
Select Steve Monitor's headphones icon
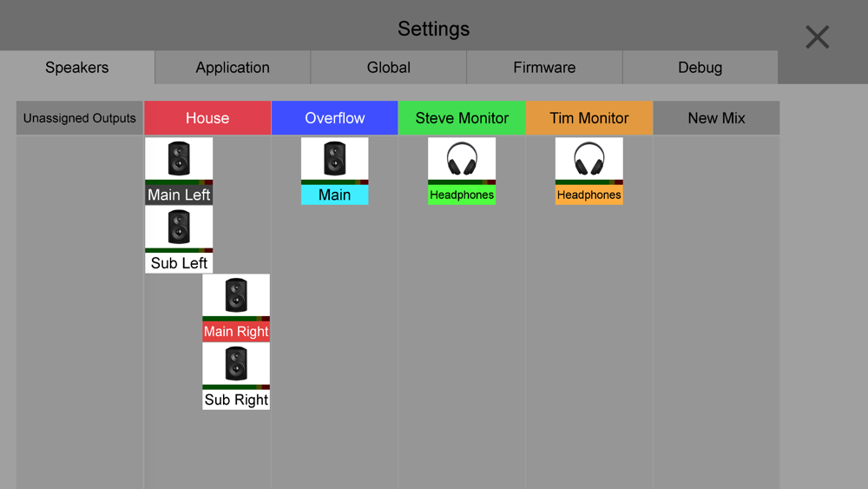(462, 159)
